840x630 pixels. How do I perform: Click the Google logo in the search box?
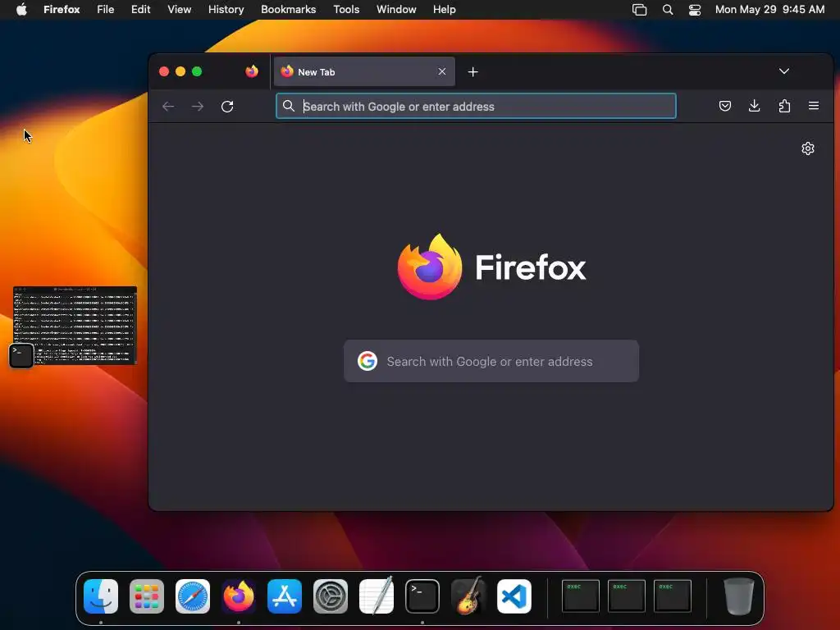[367, 361]
